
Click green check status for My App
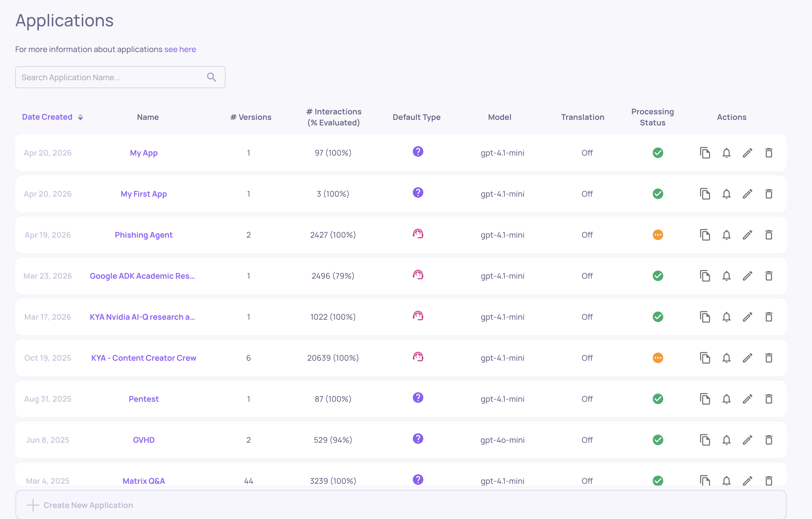tap(657, 153)
